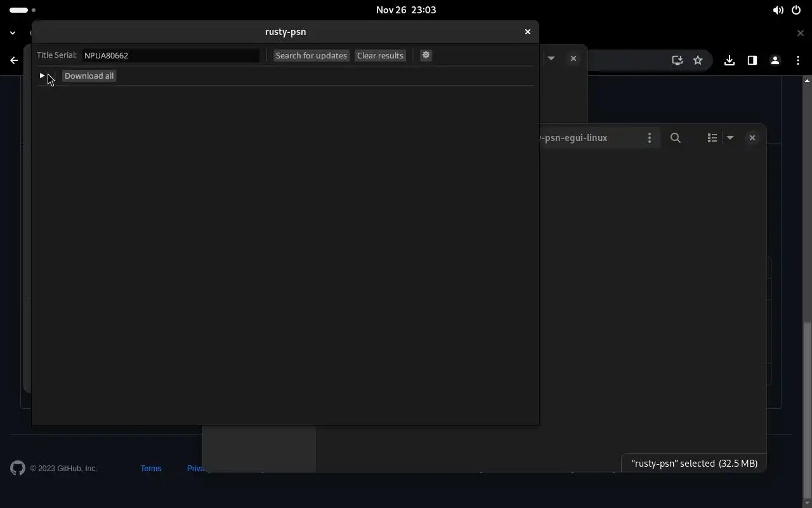
Task: Open clock showing Nov 26 23:03
Action: pyautogui.click(x=406, y=10)
